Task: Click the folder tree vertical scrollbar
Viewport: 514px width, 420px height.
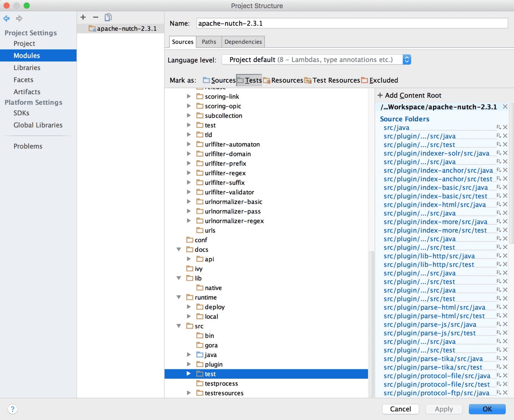Action: pos(371,324)
